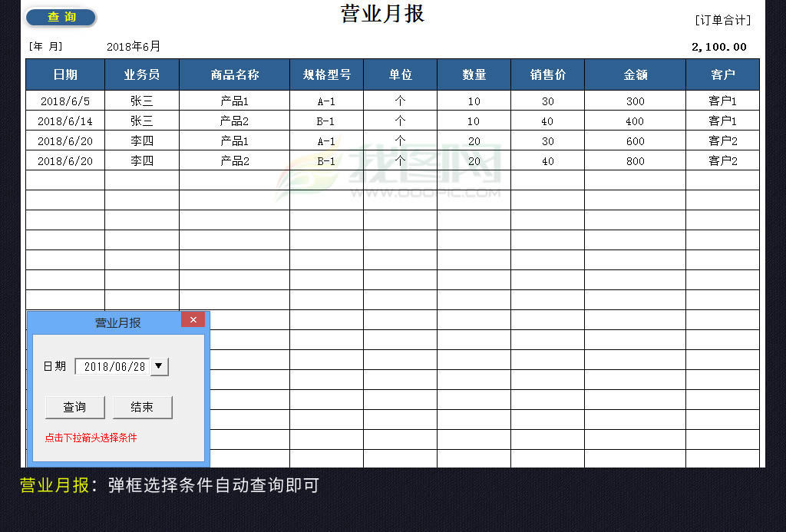786x532 pixels.
Task: Select the 金额 column header
Action: pos(635,74)
